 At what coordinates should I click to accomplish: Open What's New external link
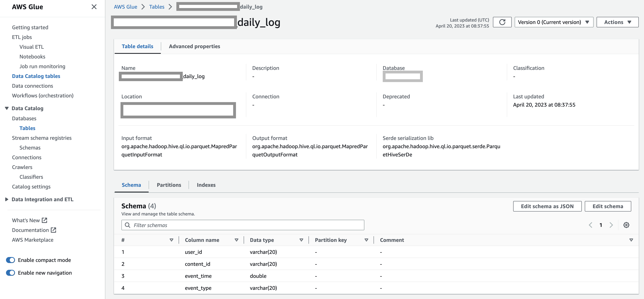click(29, 220)
